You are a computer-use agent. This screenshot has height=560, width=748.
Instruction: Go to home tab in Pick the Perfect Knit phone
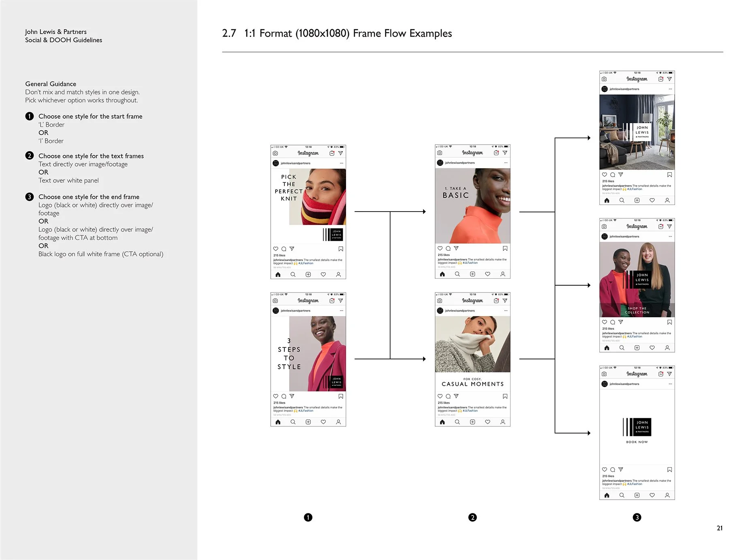point(278,274)
